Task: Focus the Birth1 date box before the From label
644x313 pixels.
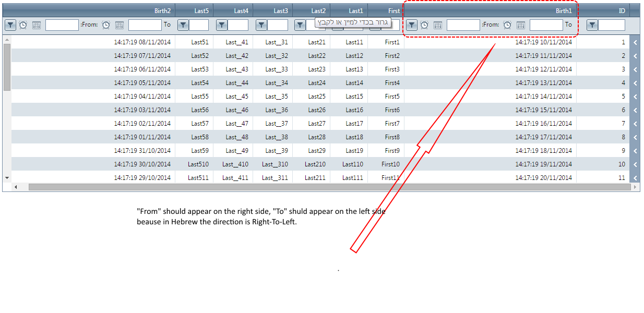Action: [x=463, y=25]
